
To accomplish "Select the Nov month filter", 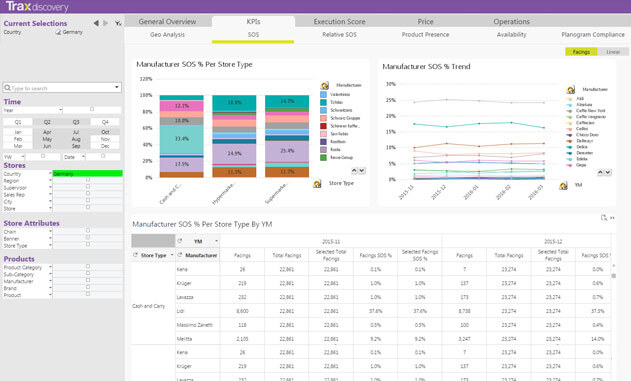I will [x=105, y=139].
